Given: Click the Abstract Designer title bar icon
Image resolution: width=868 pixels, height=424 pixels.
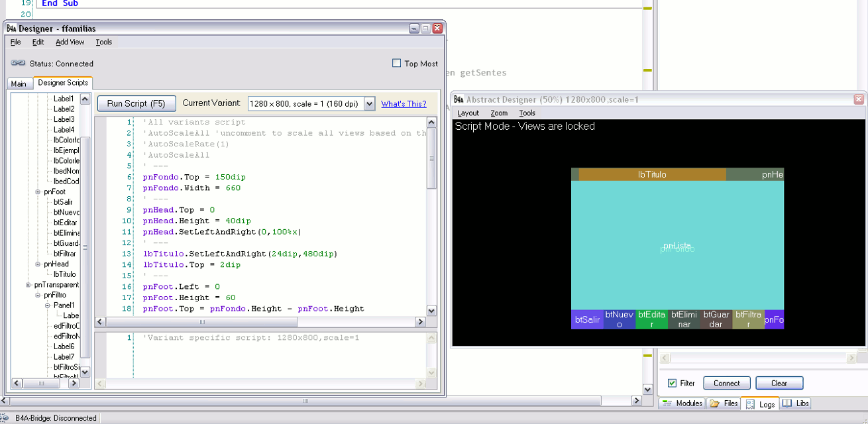Looking at the screenshot, I should 459,99.
